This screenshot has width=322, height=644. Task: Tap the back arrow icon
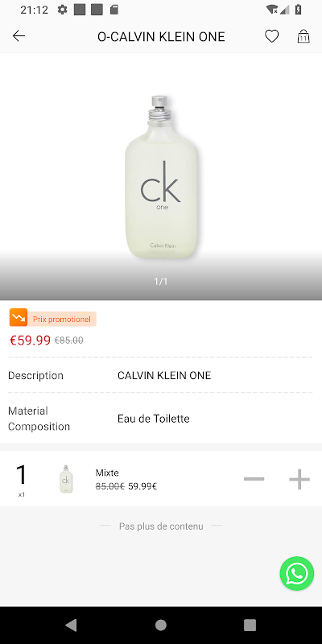[19, 36]
